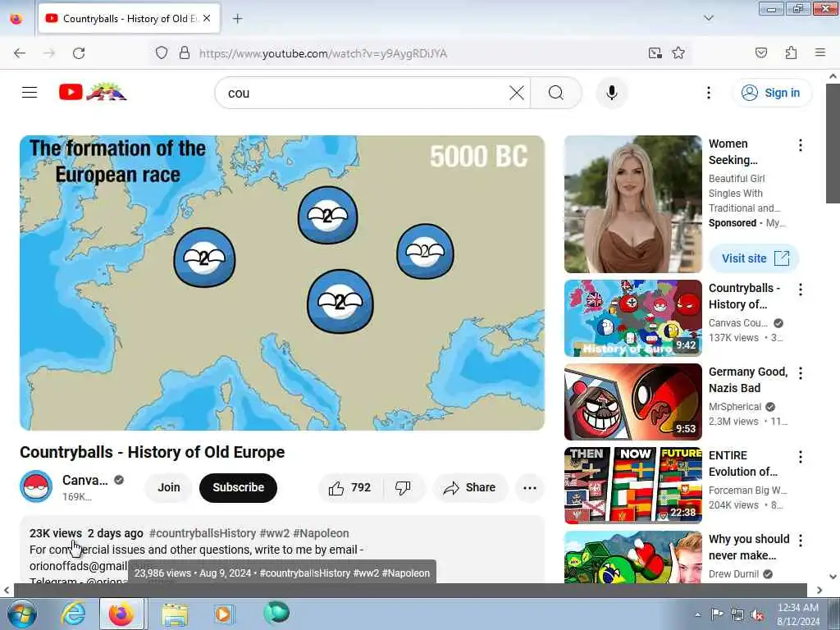
Task: Launch Internet Explorer from taskbar
Action: click(73, 614)
